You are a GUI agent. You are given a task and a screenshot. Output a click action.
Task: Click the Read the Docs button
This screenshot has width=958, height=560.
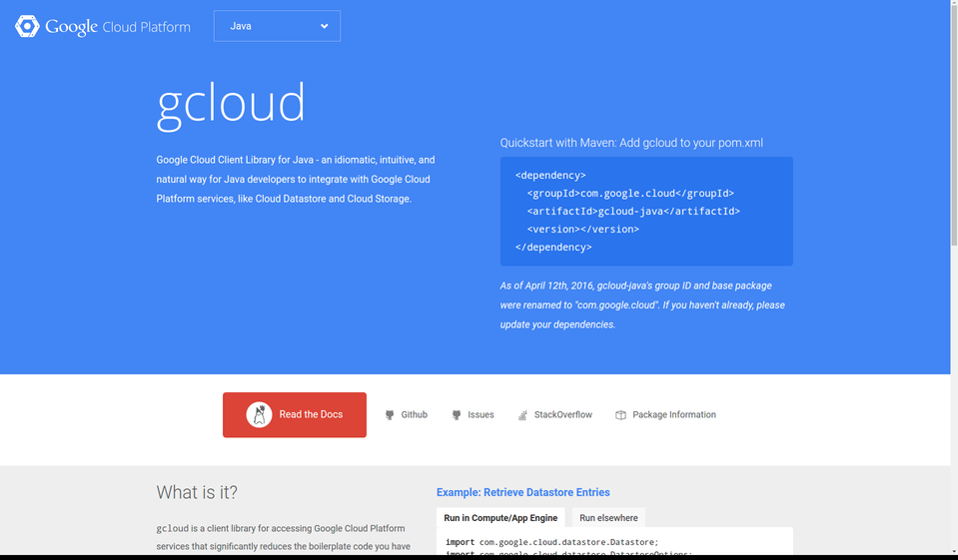coord(295,414)
